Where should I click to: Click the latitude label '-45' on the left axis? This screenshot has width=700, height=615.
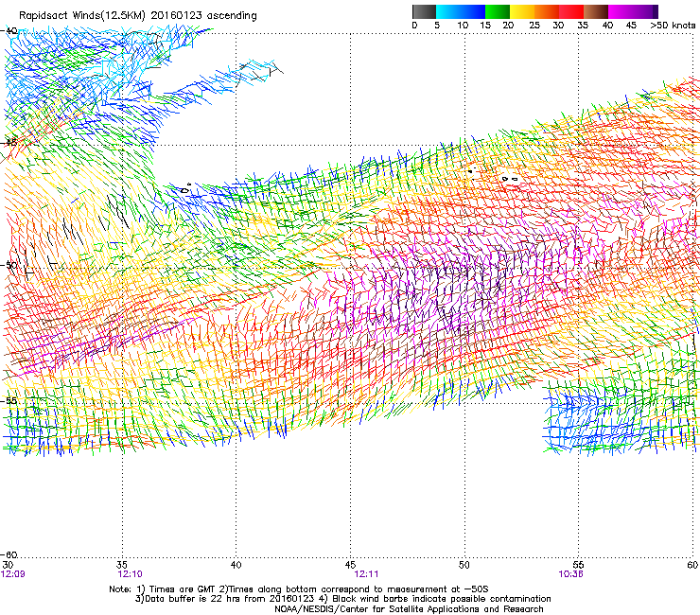pyautogui.click(x=9, y=143)
